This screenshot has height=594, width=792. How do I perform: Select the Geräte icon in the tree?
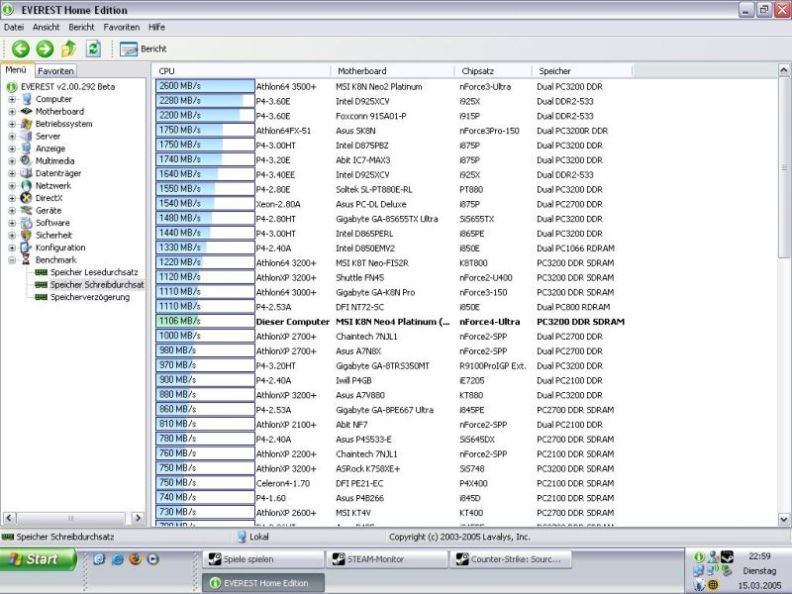(27, 210)
